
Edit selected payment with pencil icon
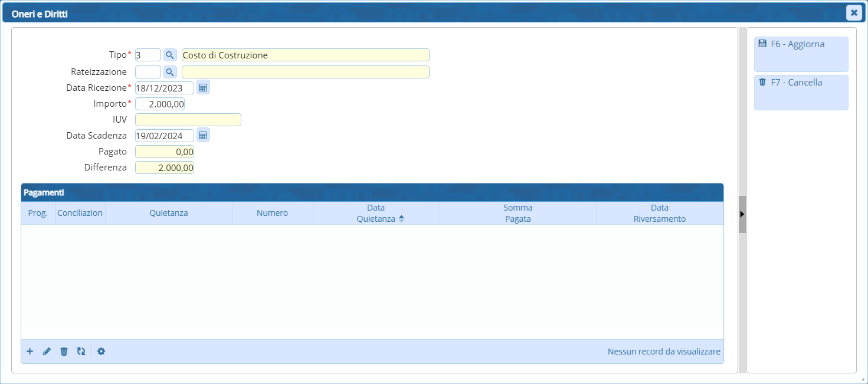[x=47, y=352]
